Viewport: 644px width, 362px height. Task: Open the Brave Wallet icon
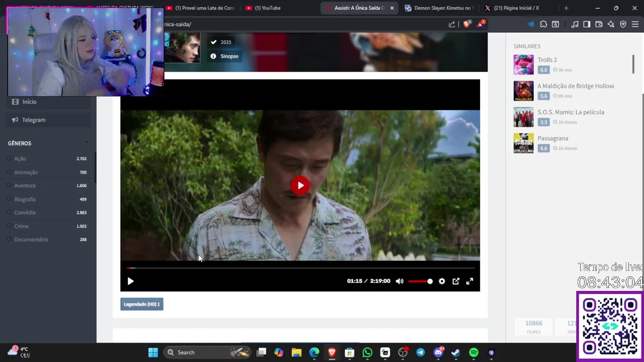[x=599, y=24]
